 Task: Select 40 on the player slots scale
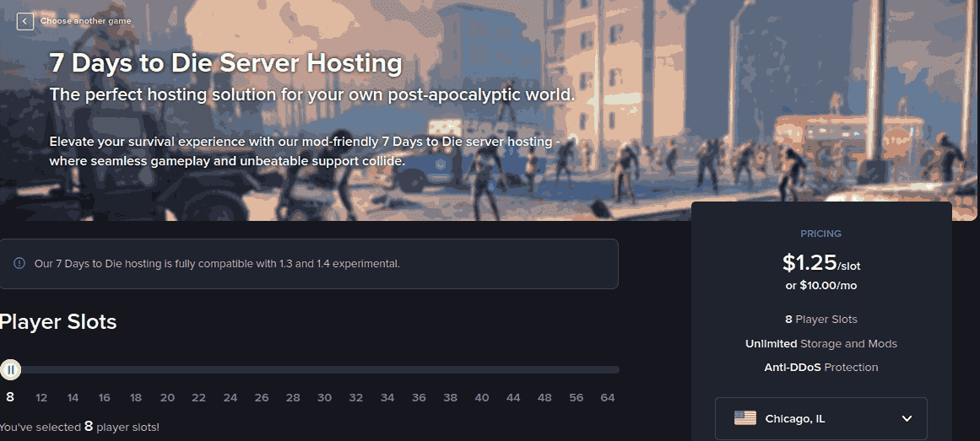coord(481,397)
